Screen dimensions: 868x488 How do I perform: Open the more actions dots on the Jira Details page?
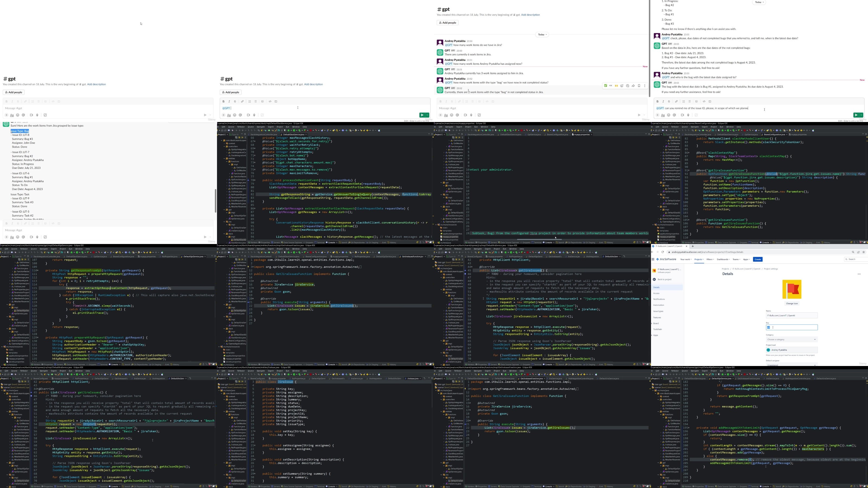[x=859, y=274]
